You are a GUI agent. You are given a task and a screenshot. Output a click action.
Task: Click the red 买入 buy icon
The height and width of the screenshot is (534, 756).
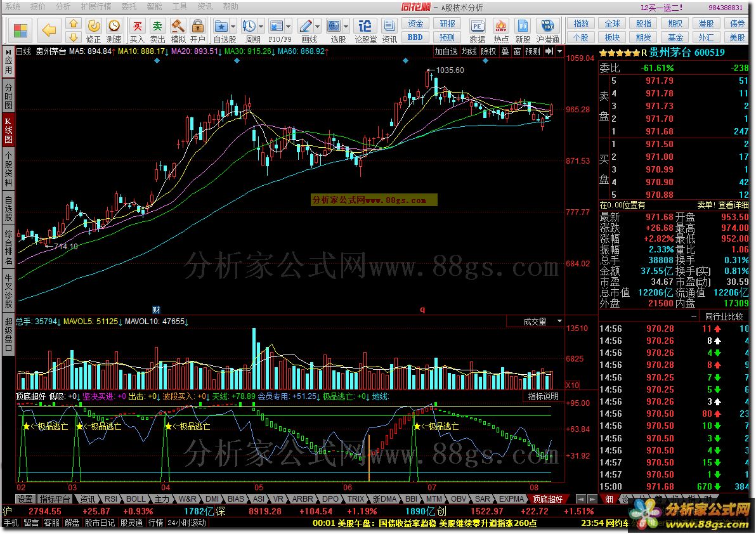(x=138, y=31)
